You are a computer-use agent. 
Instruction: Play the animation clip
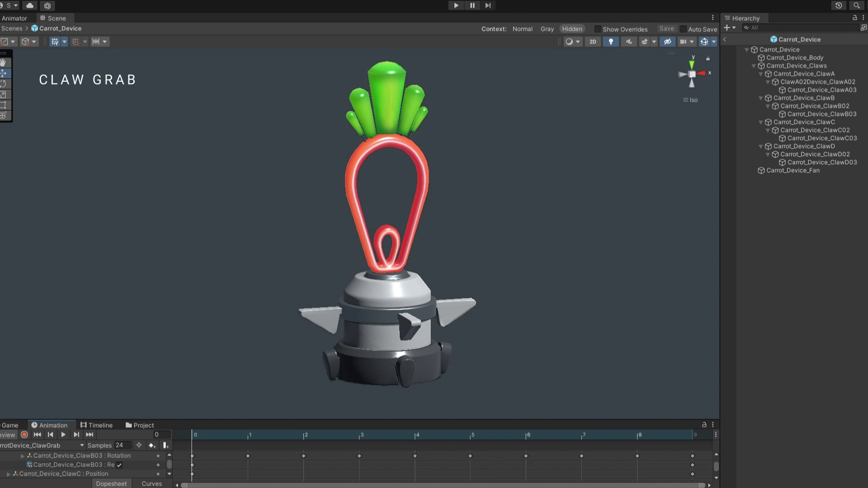63,435
